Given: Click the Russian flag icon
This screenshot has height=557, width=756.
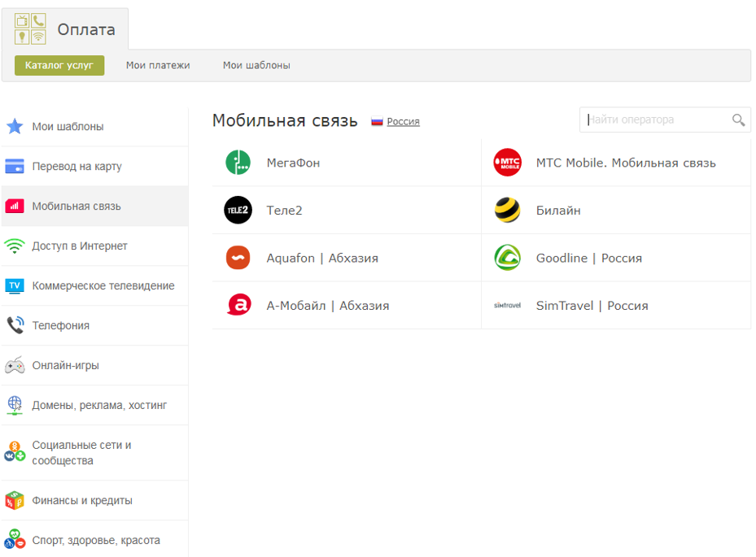Looking at the screenshot, I should point(377,121).
